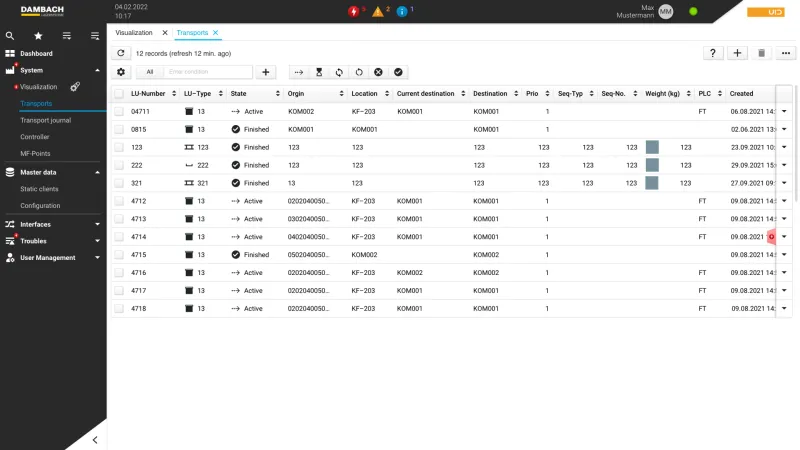The width and height of the screenshot is (800, 450).
Task: Open Controller menu item
Action: (x=35, y=137)
